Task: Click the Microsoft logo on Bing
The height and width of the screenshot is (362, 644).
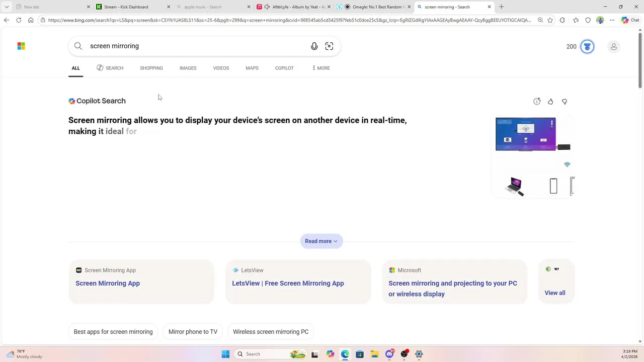Action: coord(21,46)
